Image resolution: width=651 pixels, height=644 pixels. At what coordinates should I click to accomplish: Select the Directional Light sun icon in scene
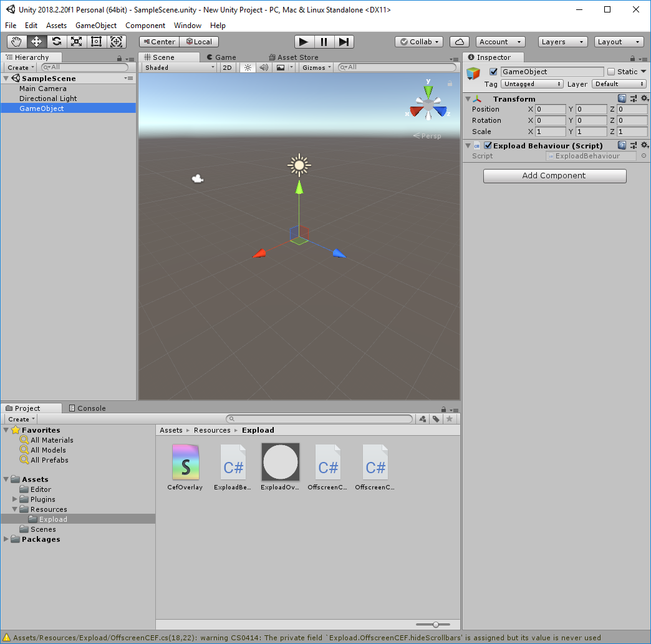pyautogui.click(x=299, y=165)
